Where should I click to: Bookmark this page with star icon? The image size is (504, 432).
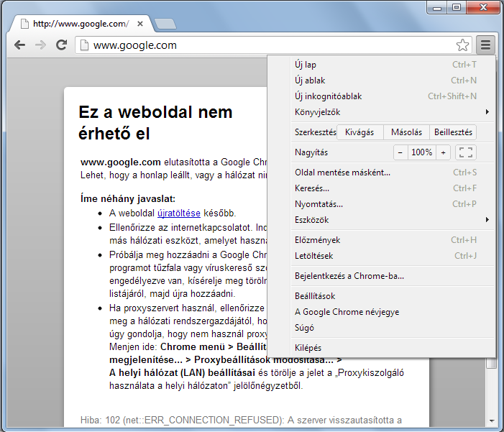pos(462,45)
